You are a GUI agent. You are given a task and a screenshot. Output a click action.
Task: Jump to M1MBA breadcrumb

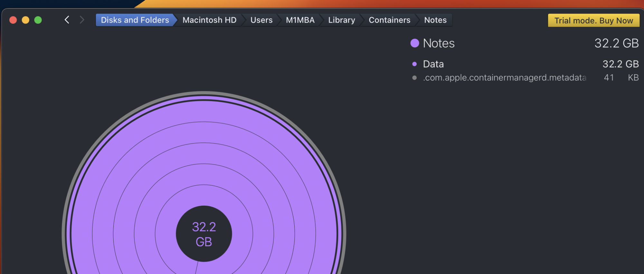(x=300, y=20)
